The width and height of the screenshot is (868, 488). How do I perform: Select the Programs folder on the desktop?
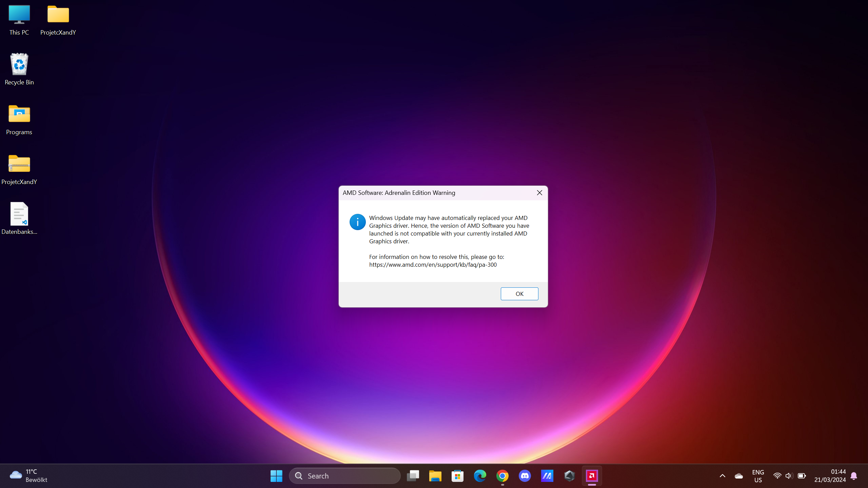pyautogui.click(x=19, y=119)
